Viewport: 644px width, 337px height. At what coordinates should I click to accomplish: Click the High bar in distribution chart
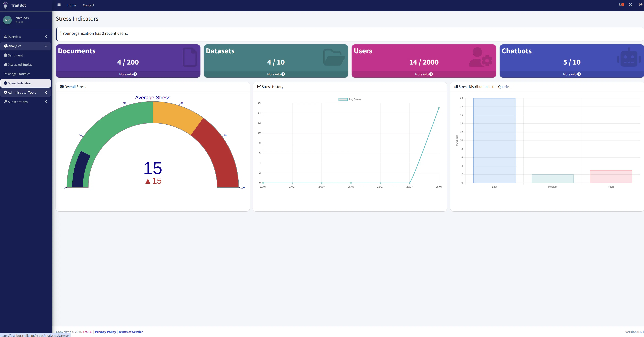coord(611,177)
